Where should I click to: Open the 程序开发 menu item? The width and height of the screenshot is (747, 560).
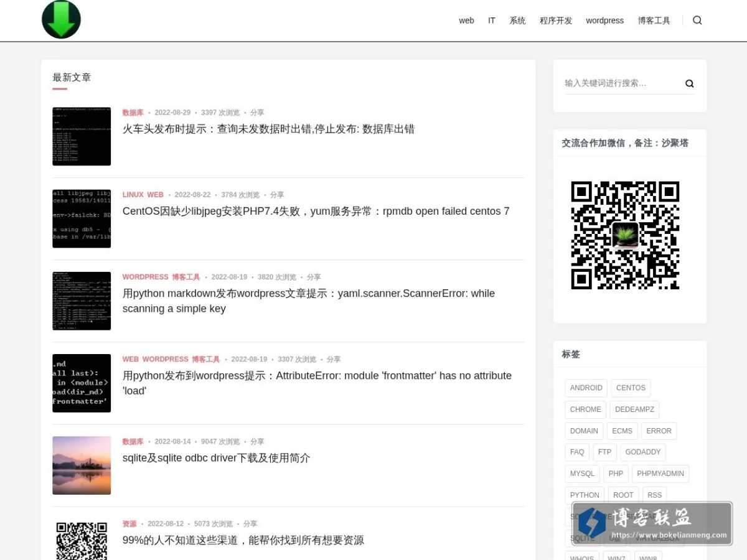[x=556, y=21]
